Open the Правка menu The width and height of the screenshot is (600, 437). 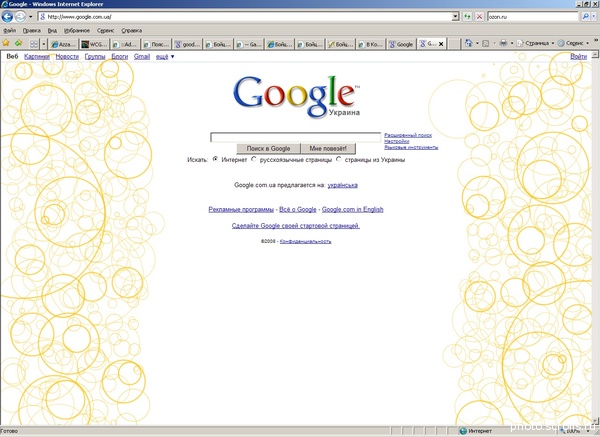[x=31, y=30]
